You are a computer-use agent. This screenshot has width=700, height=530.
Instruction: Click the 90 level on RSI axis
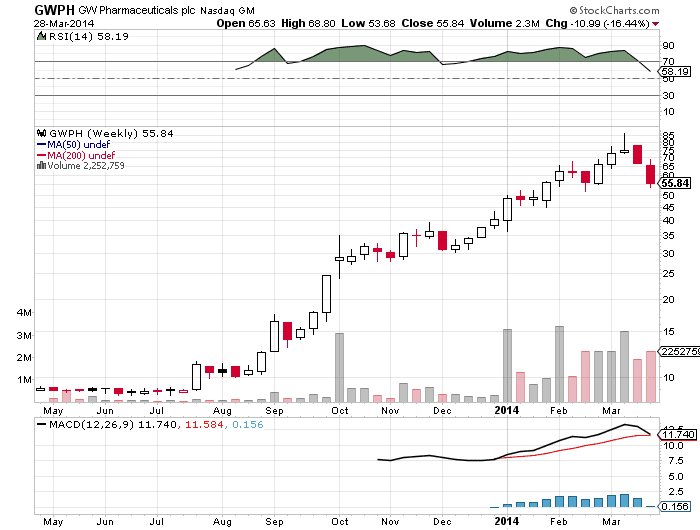pos(668,46)
